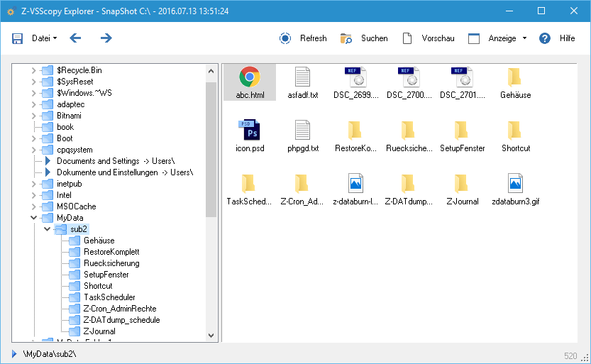
Task: Select the phpgd.txt file
Action: [303, 136]
